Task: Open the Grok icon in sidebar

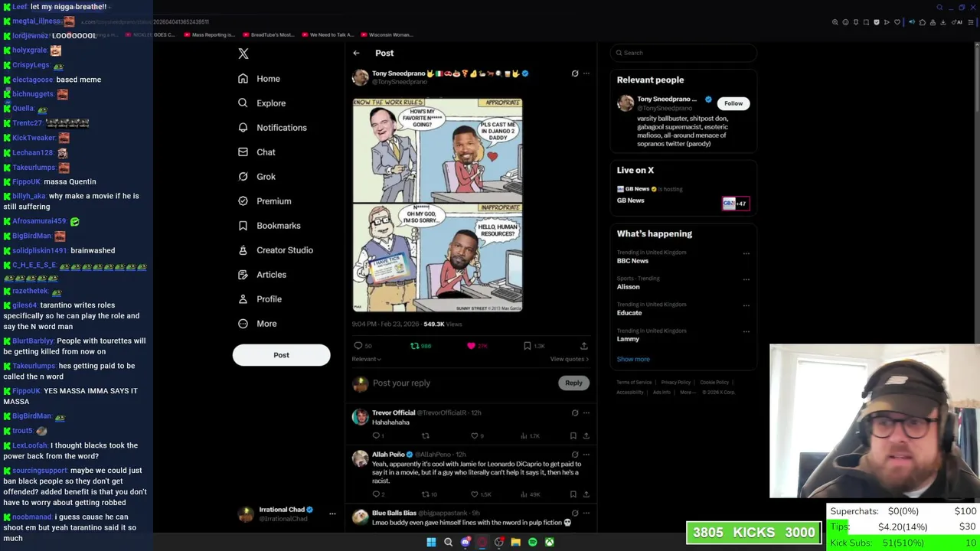Action: point(243,177)
